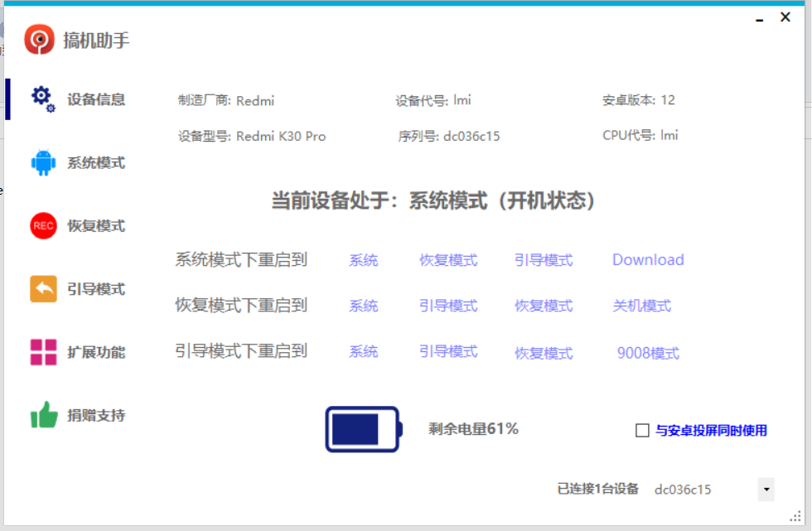Open the connected device dropdown
Screen dimensions: 812x531
[x=765, y=489]
